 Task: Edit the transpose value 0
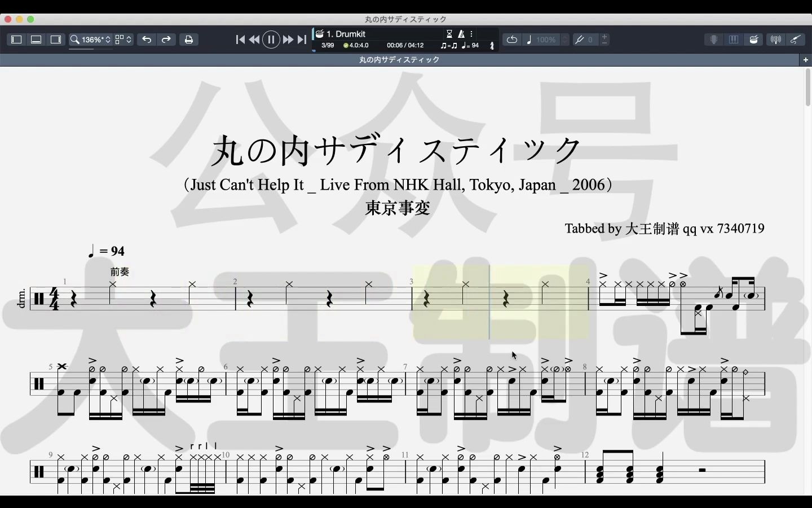591,40
